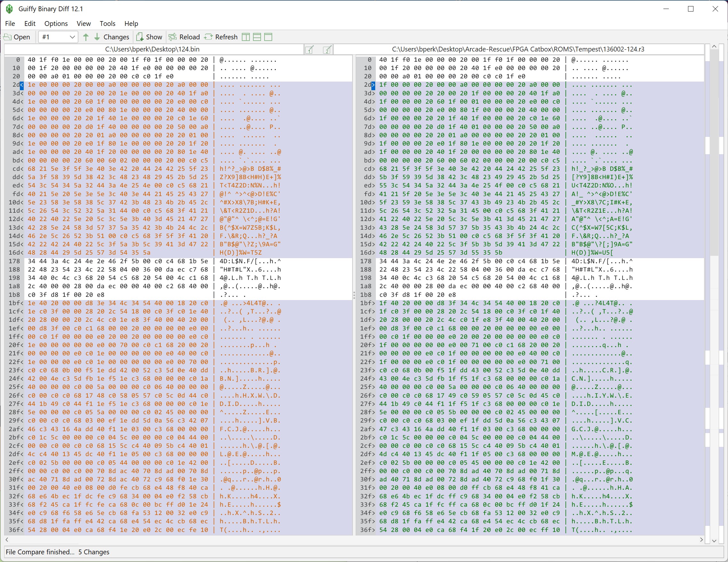The width and height of the screenshot is (728, 562).
Task: Switch to horizontal split layout
Action: click(x=257, y=37)
